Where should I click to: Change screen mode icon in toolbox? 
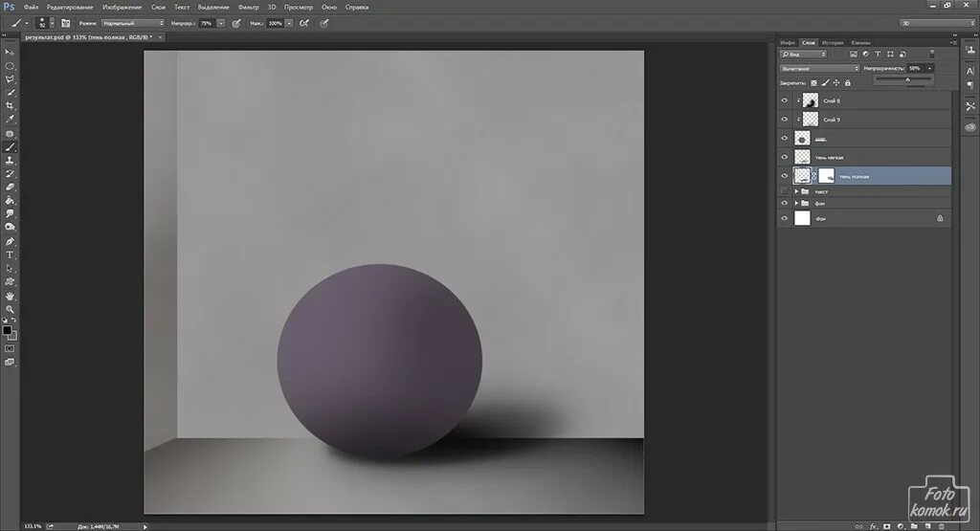click(10, 362)
